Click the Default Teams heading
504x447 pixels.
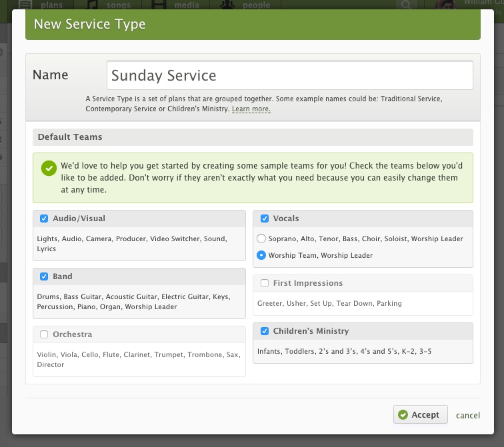tap(70, 137)
